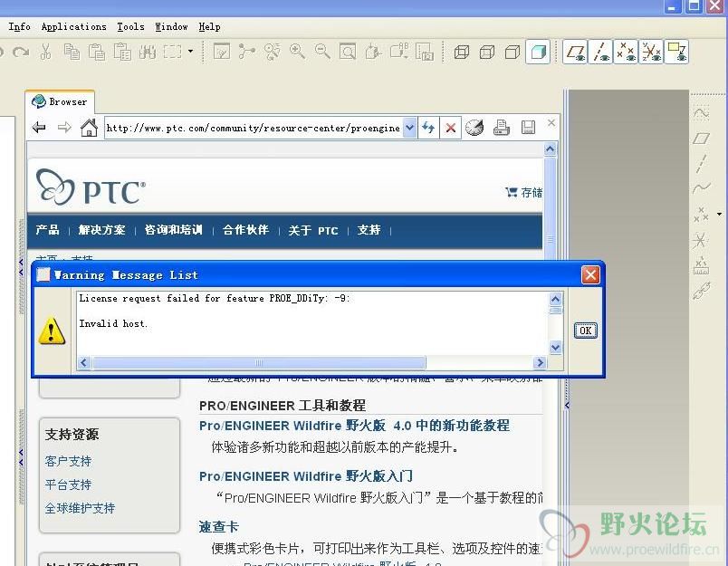The width and height of the screenshot is (728, 566).
Task: Open the 全球维护支持 sidebar link
Action: click(80, 508)
